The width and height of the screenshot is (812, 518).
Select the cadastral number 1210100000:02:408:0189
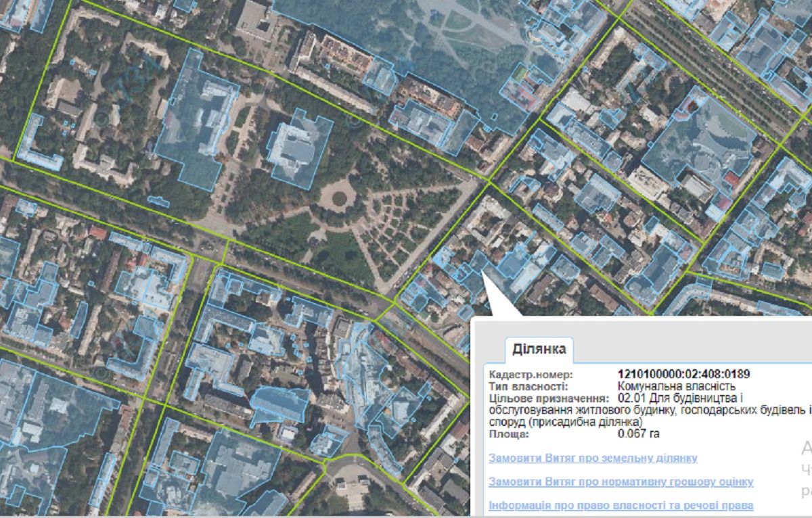point(683,374)
